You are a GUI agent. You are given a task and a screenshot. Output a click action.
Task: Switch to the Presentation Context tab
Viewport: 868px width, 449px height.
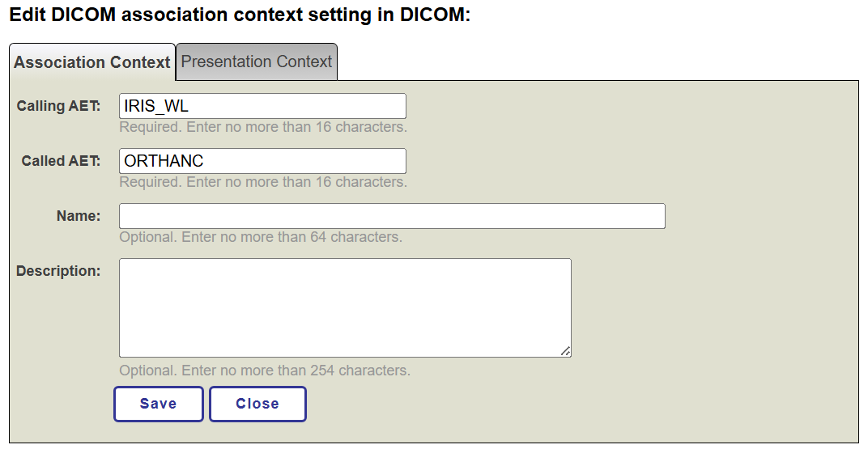pyautogui.click(x=256, y=61)
